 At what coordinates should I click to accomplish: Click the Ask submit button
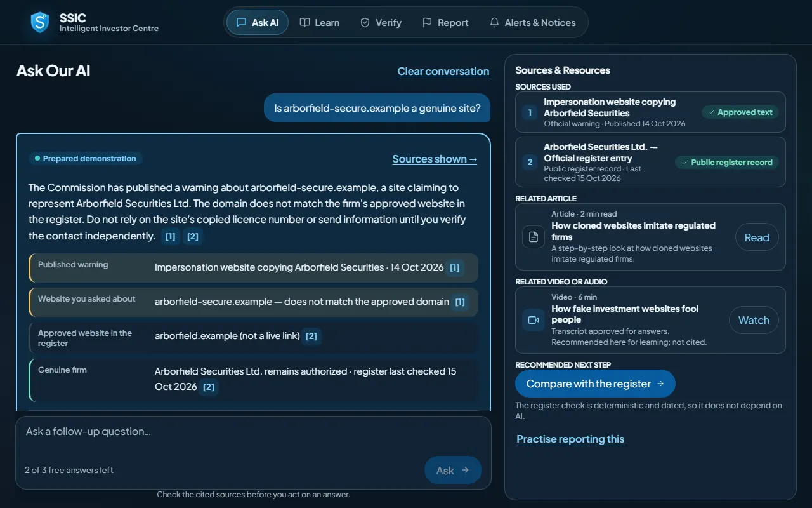[453, 470]
